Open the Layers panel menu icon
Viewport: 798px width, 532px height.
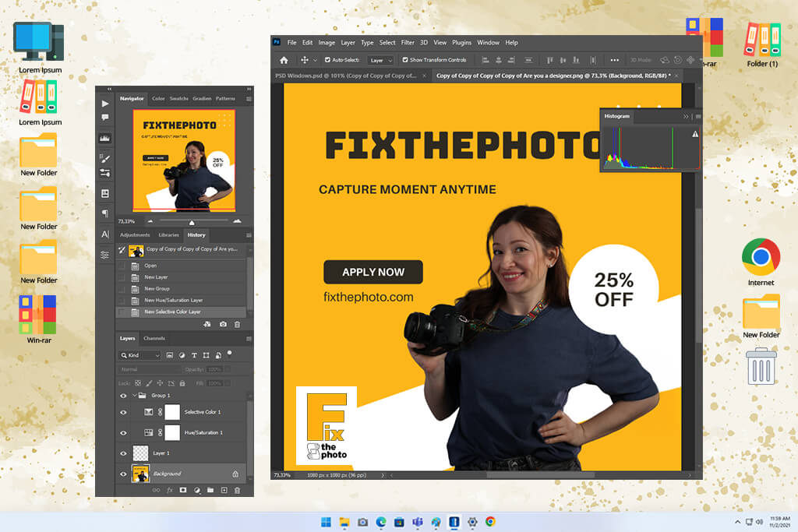pyautogui.click(x=249, y=338)
